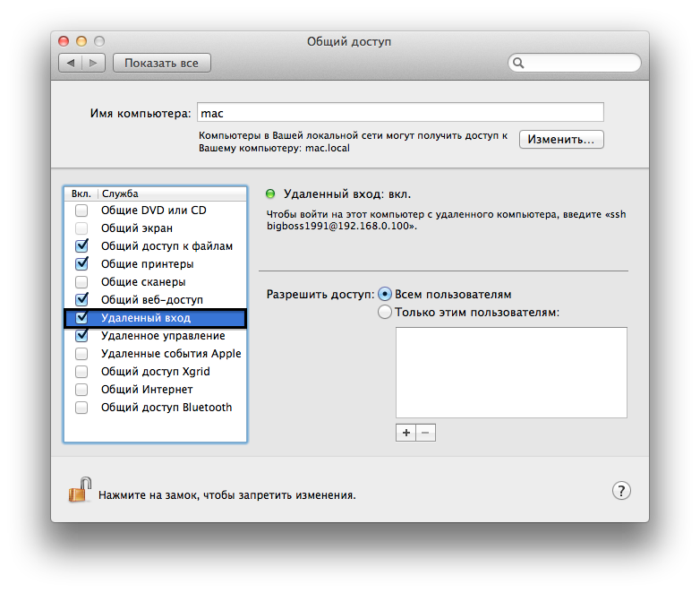Select the highlighted Удаленный вход label
Viewport: 700px width, 593px height.
(146, 318)
